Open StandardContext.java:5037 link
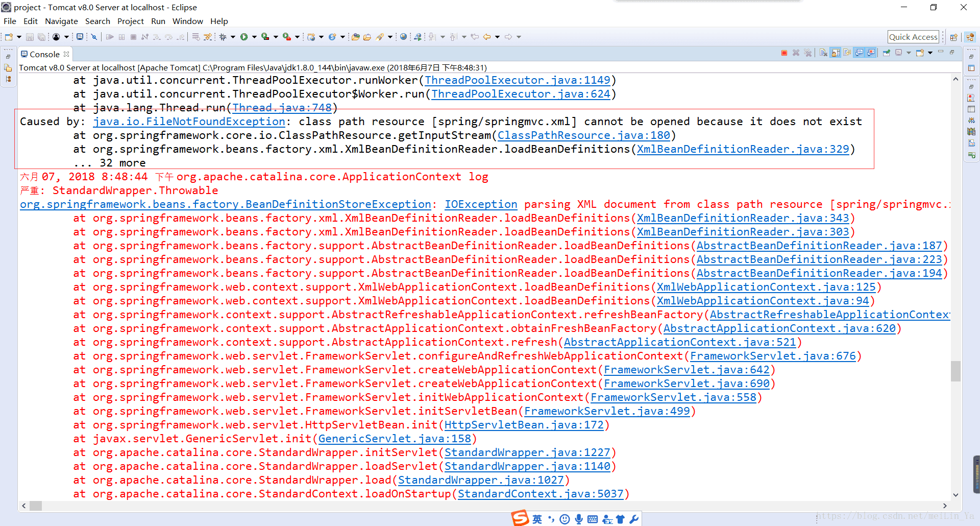This screenshot has height=526, width=980. [541, 494]
